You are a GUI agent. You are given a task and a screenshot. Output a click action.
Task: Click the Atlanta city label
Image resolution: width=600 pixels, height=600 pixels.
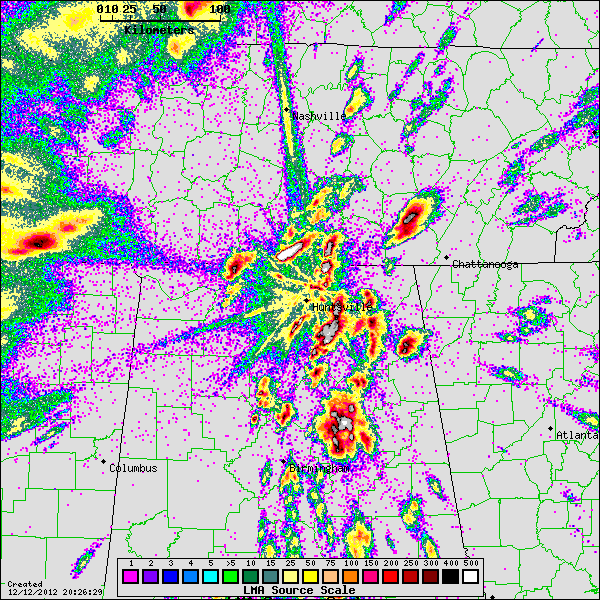[577, 435]
